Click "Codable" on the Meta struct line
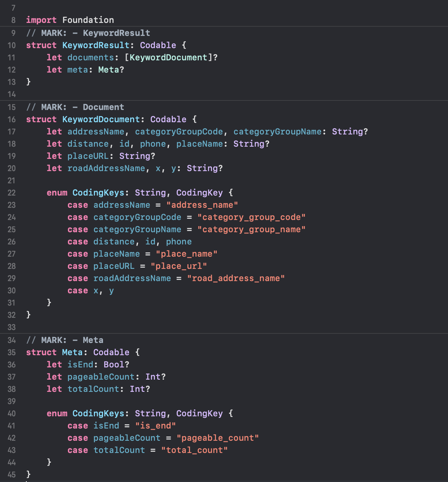 111,352
